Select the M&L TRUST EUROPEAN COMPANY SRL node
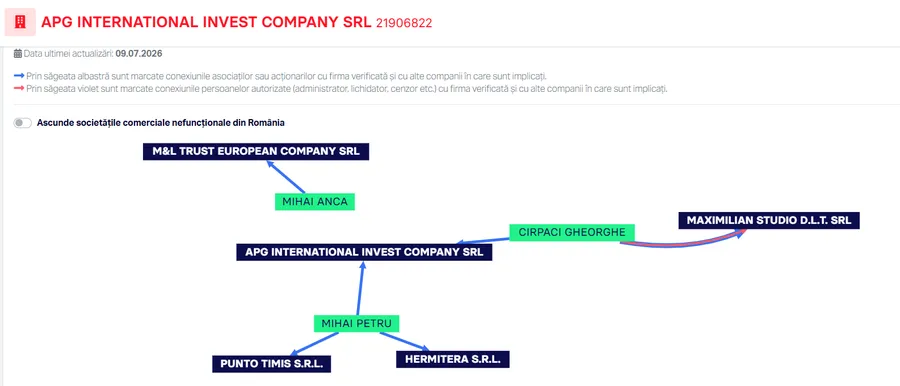This screenshot has width=900, height=386. tap(256, 152)
